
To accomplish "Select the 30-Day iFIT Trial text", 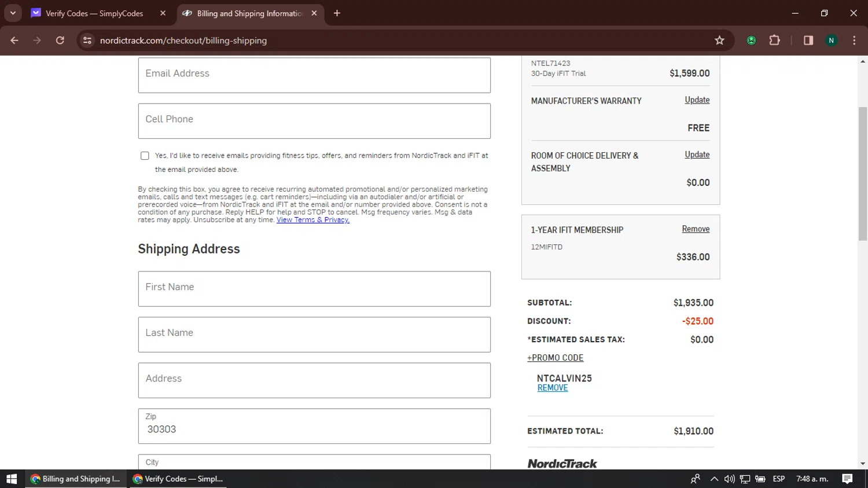I will tap(558, 74).
